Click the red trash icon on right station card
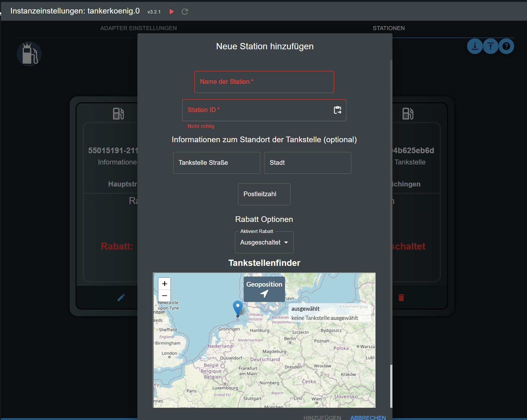527x420 pixels. pyautogui.click(x=401, y=298)
